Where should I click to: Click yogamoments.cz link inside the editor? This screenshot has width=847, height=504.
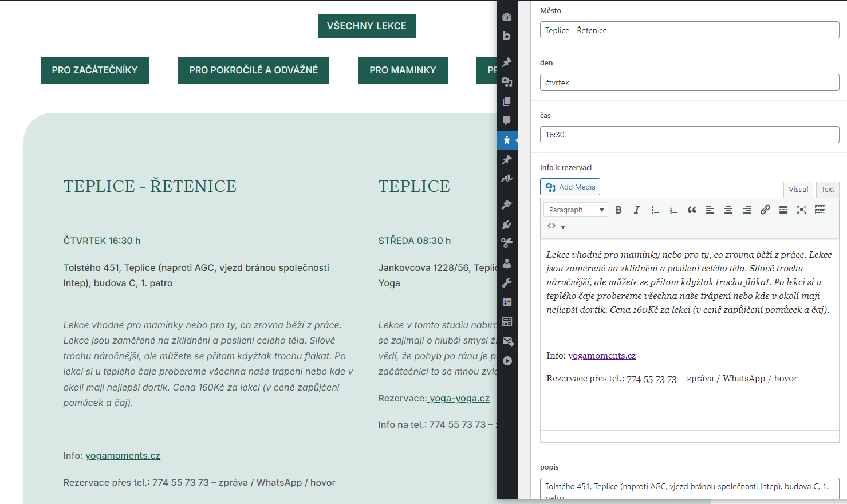pyautogui.click(x=602, y=356)
